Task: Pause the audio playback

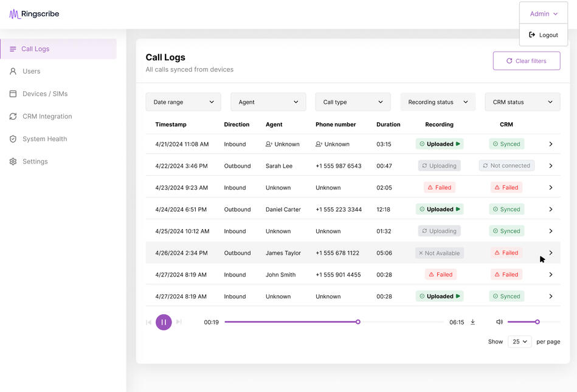Action: pos(164,322)
